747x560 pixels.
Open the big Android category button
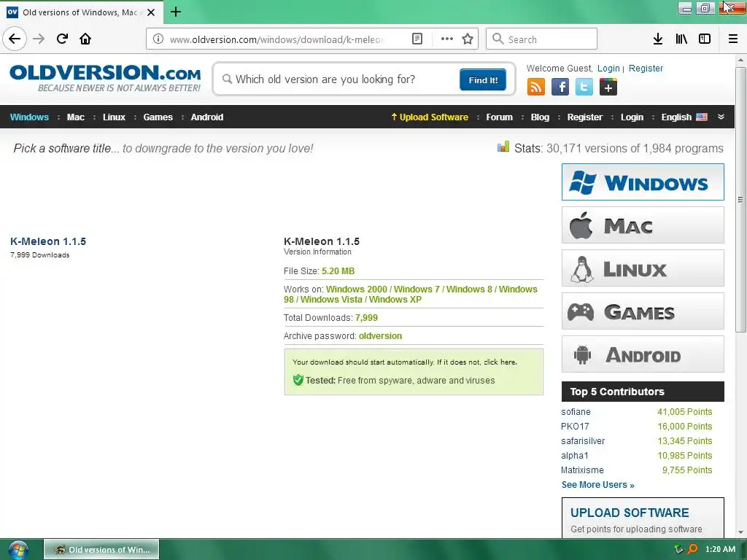tap(643, 354)
